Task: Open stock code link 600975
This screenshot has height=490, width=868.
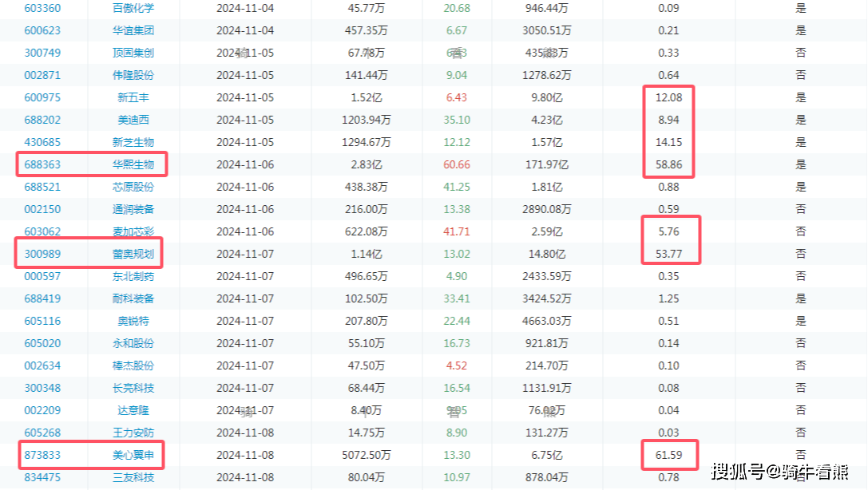Action: (x=42, y=97)
